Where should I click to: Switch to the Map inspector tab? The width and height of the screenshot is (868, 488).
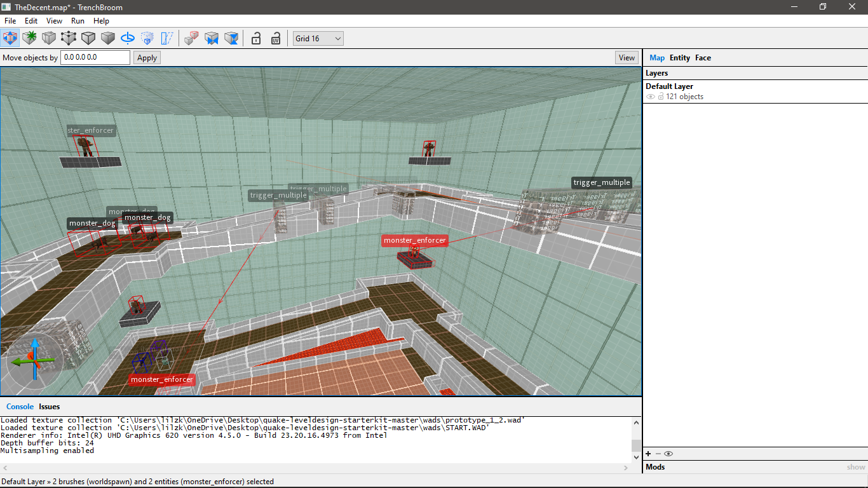click(657, 58)
